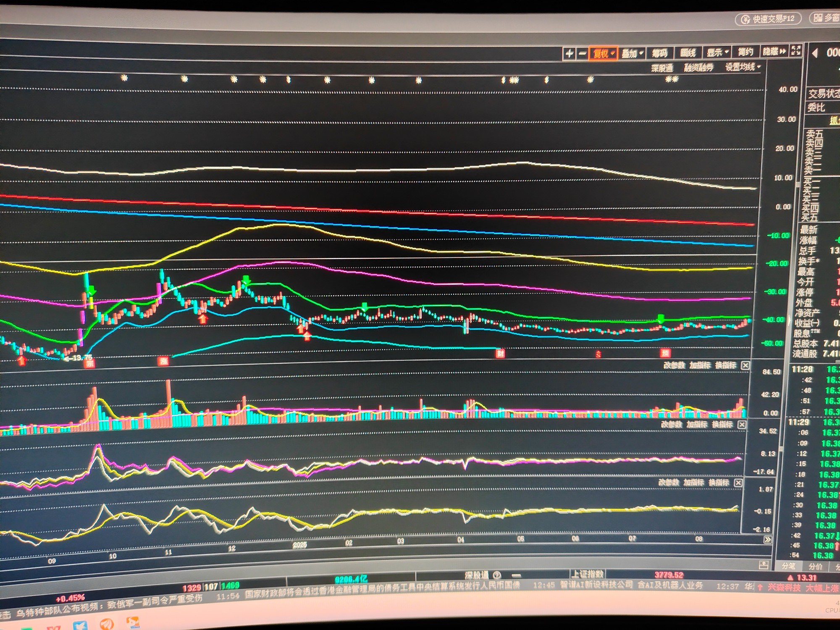The image size is (840, 630).
Task: Click the 9206.4亿 turnover value
Action: pos(351,580)
